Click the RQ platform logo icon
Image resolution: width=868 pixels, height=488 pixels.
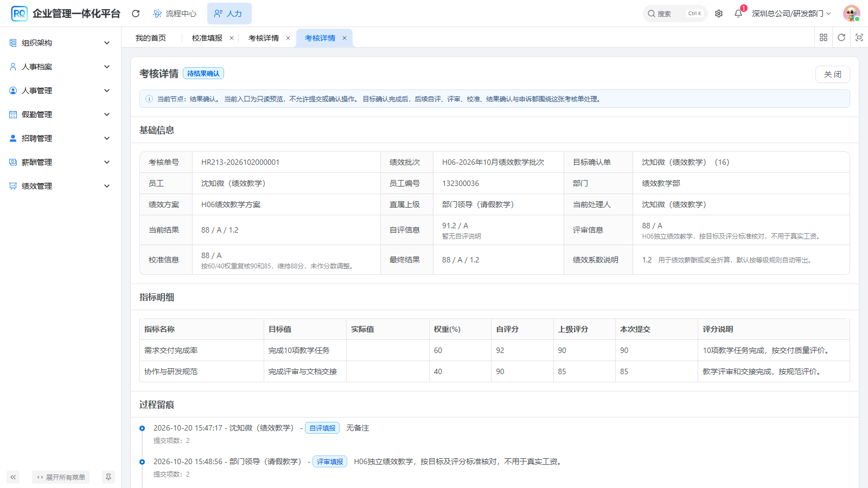click(x=20, y=14)
